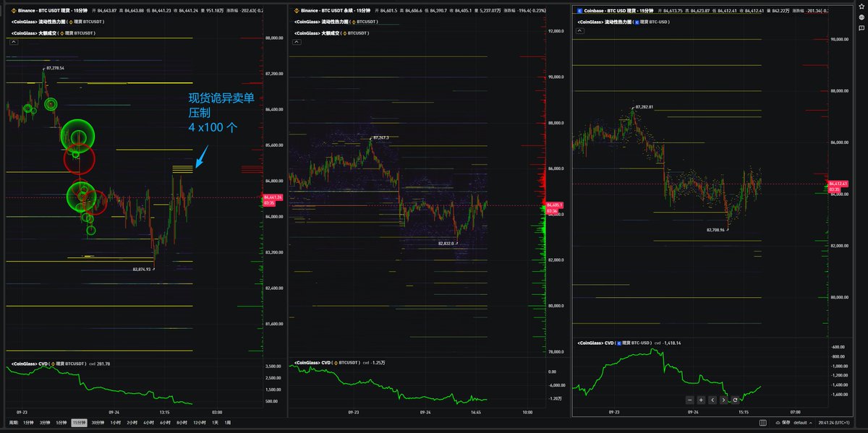Zoom out the Coinbase chart with minus button
This screenshot has width=868, height=433.
pyautogui.click(x=690, y=400)
